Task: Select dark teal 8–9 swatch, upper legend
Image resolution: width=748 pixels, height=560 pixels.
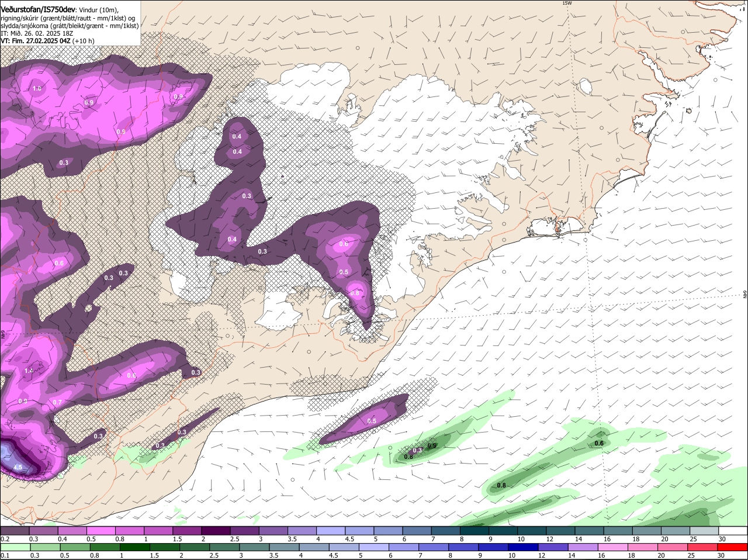Action: (475, 531)
